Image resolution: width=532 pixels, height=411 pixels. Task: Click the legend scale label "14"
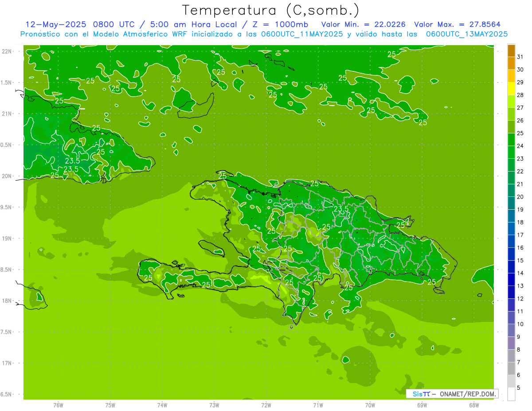tap(520, 273)
